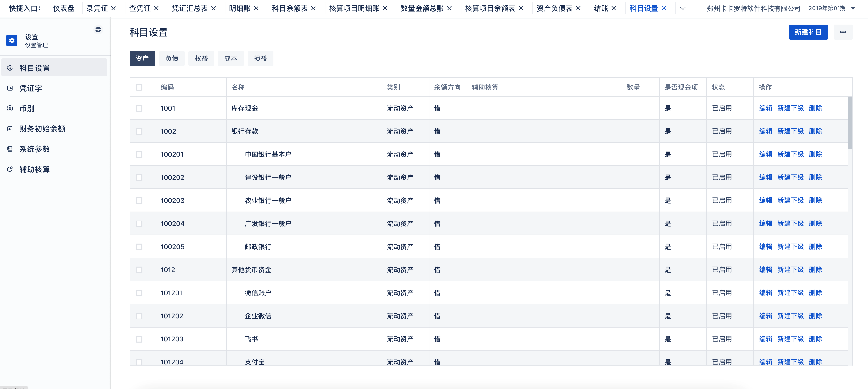
Task: Open 科目设置 in the sidebar
Action: (x=35, y=67)
